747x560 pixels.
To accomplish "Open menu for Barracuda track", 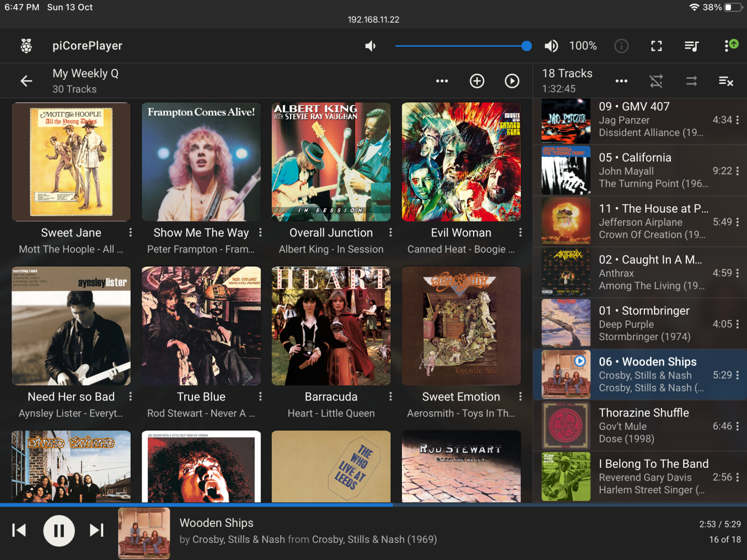I will click(391, 397).
